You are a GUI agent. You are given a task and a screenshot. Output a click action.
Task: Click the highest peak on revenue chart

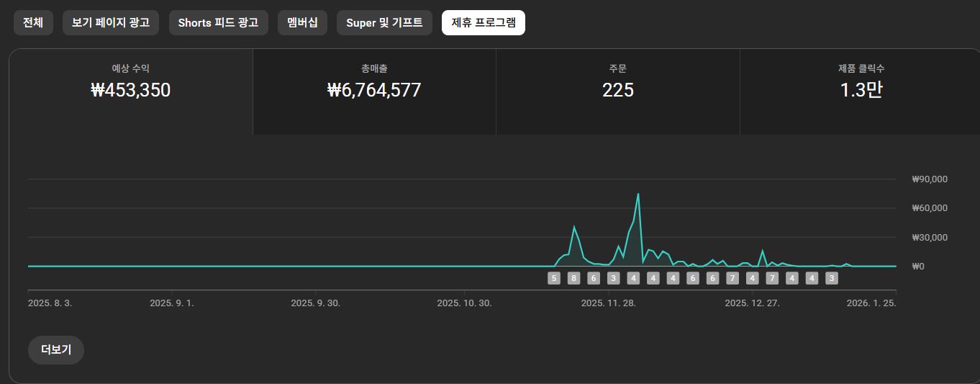point(638,194)
